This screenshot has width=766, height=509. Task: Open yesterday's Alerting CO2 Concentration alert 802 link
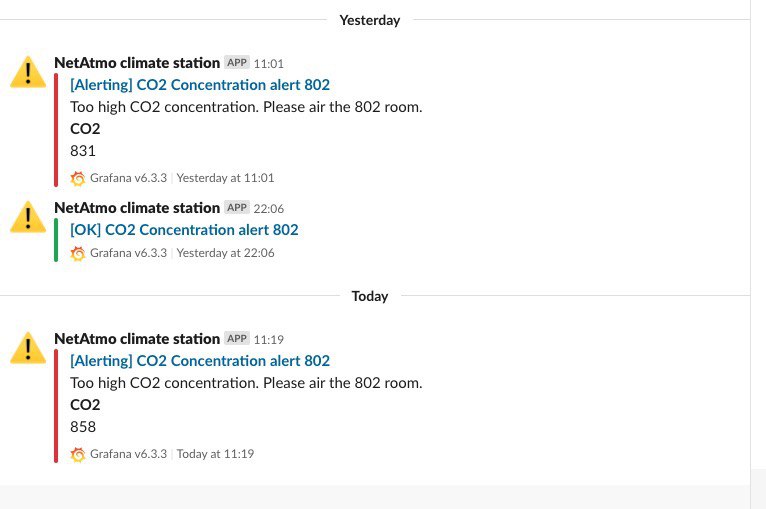(x=200, y=85)
